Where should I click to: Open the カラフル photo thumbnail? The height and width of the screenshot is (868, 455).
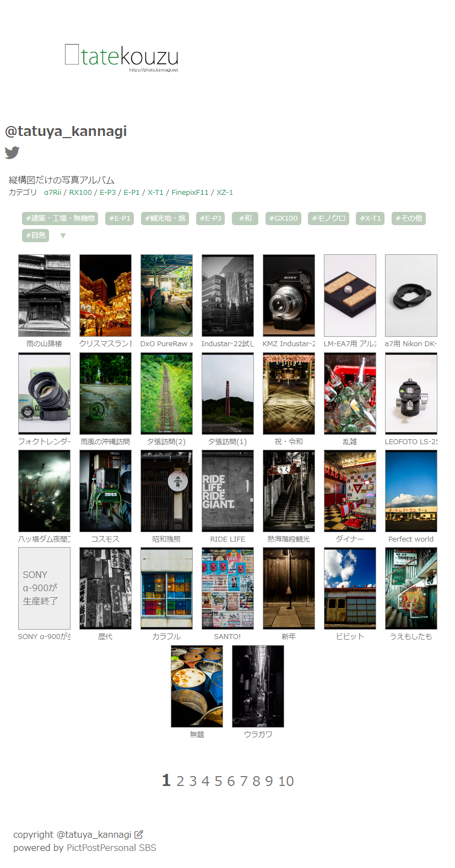coord(166,588)
